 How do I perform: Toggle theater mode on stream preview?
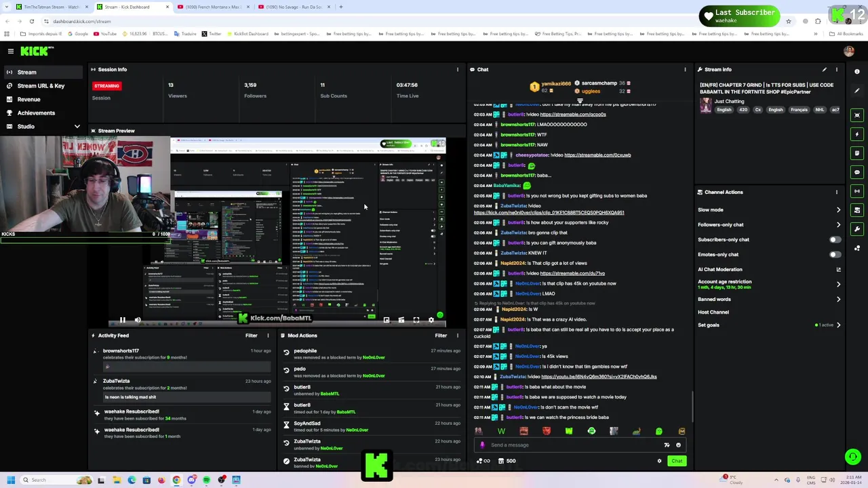(401, 320)
